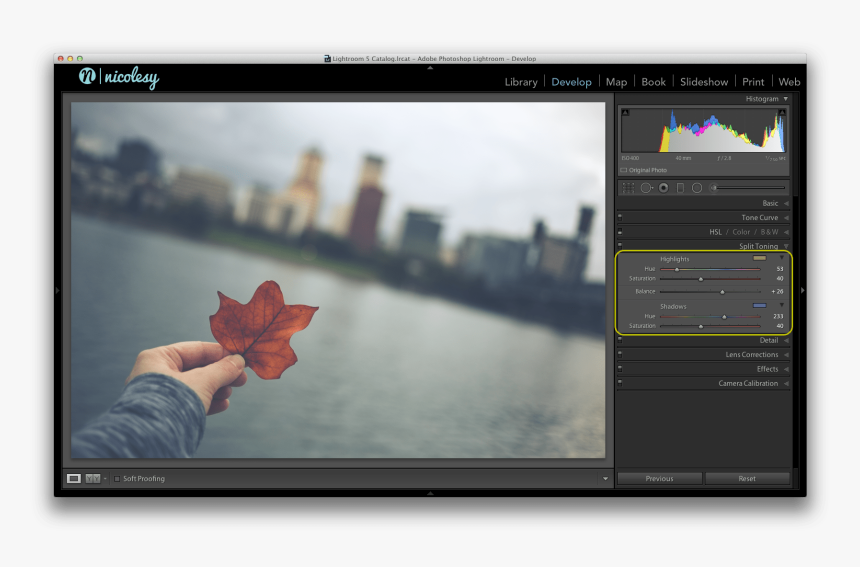The width and height of the screenshot is (860, 567).
Task: Toggle the Camera Calibration panel switch
Action: tap(620, 383)
